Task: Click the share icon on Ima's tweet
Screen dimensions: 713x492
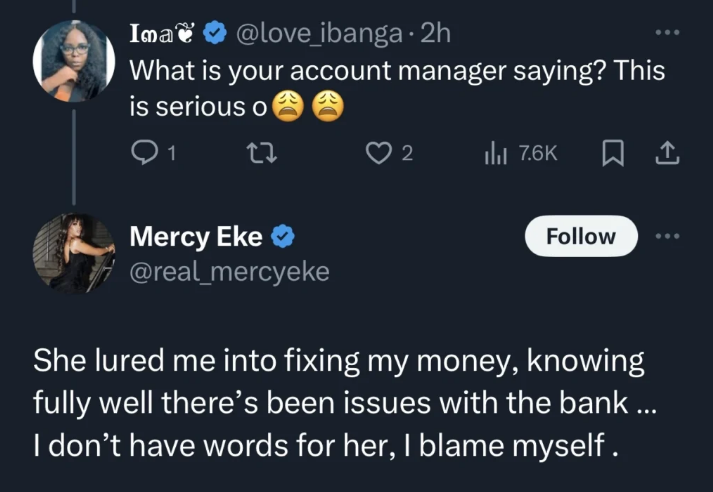Action: (x=668, y=152)
